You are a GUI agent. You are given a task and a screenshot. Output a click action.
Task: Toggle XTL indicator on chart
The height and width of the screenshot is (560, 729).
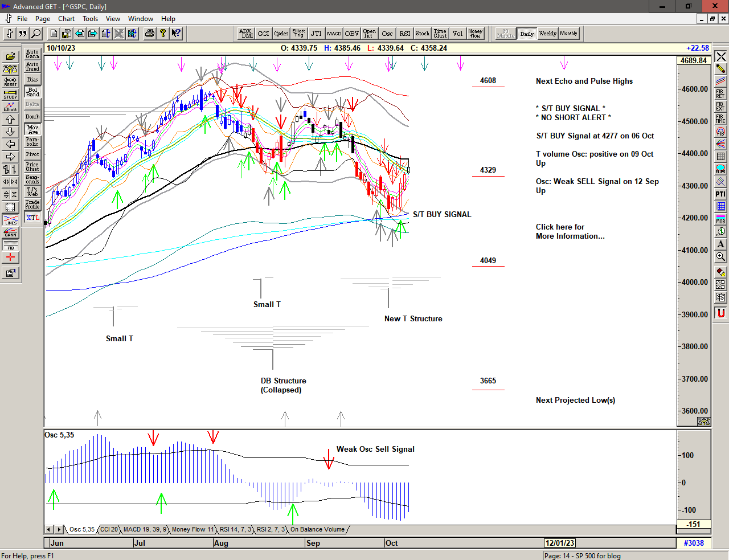pos(32,218)
